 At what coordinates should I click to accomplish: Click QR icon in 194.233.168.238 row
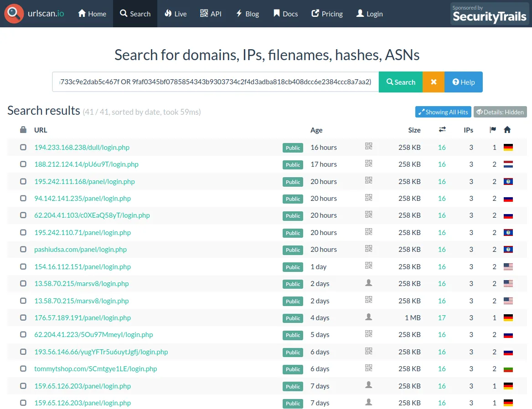368,146
